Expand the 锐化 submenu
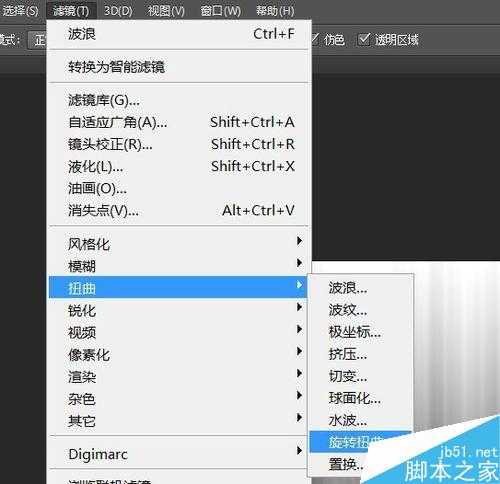 point(178,309)
